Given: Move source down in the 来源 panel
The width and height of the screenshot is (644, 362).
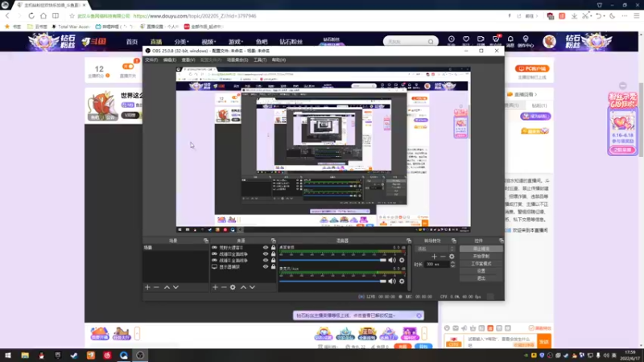Looking at the screenshot, I should click(x=252, y=287).
